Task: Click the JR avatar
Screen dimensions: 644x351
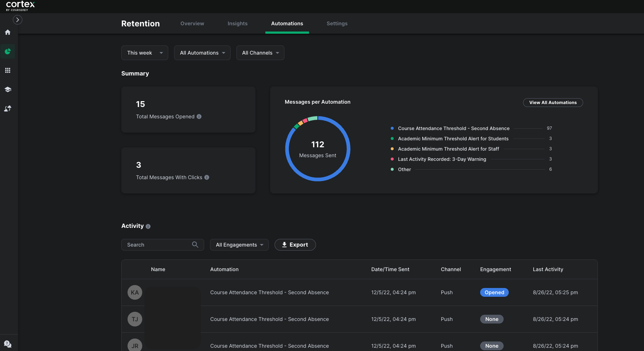Action: 135,345
